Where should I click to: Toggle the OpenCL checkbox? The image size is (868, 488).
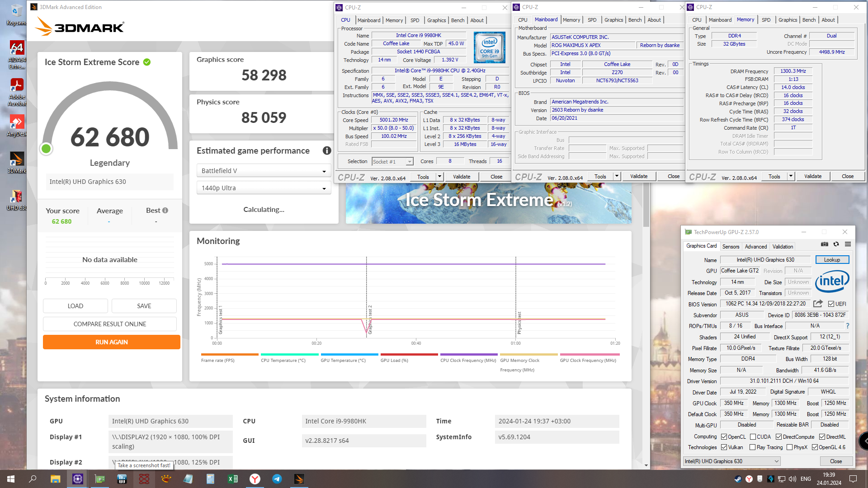tap(724, 437)
